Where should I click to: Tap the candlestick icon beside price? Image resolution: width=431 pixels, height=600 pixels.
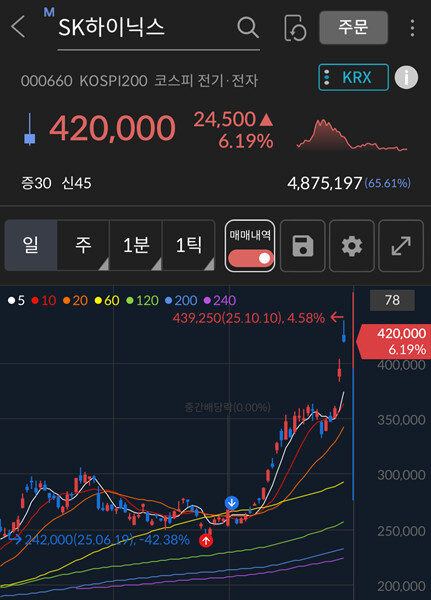29,129
